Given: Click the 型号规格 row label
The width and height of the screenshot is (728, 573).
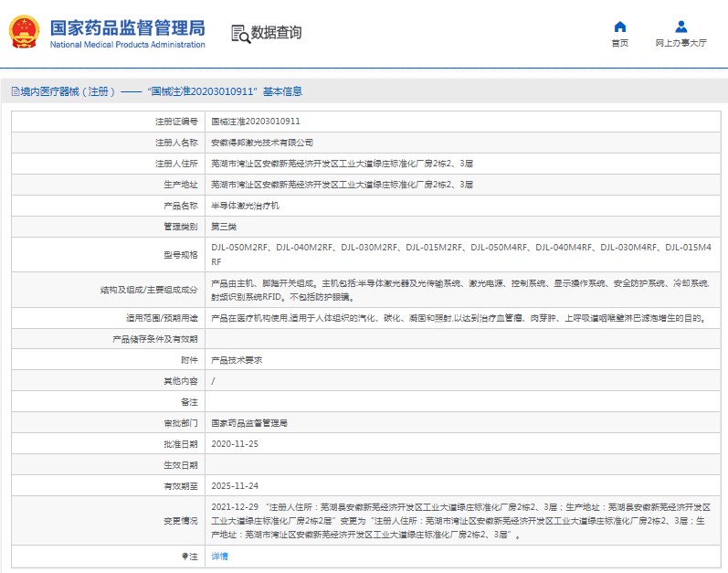Looking at the screenshot, I should (x=181, y=255).
